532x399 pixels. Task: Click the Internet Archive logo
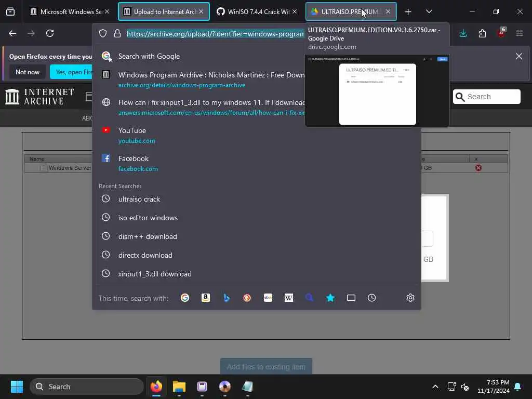[39, 97]
